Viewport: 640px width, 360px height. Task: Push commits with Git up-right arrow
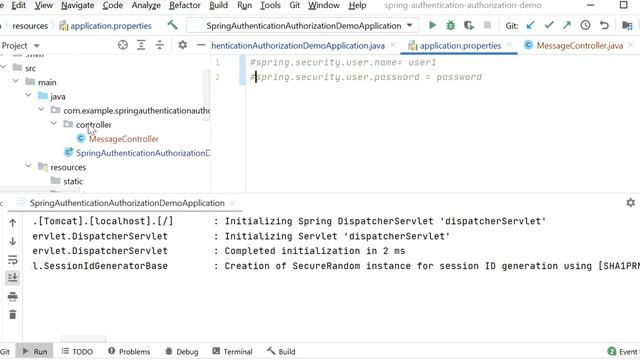tap(567, 25)
